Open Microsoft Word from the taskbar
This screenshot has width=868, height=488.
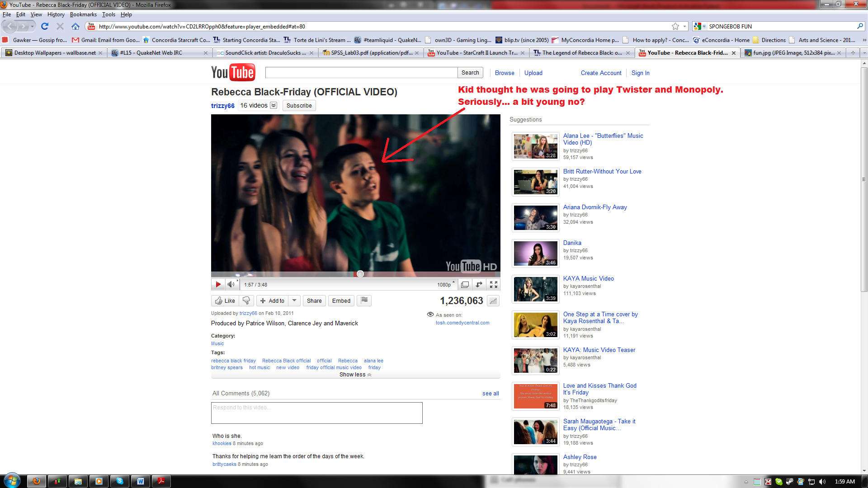point(141,481)
